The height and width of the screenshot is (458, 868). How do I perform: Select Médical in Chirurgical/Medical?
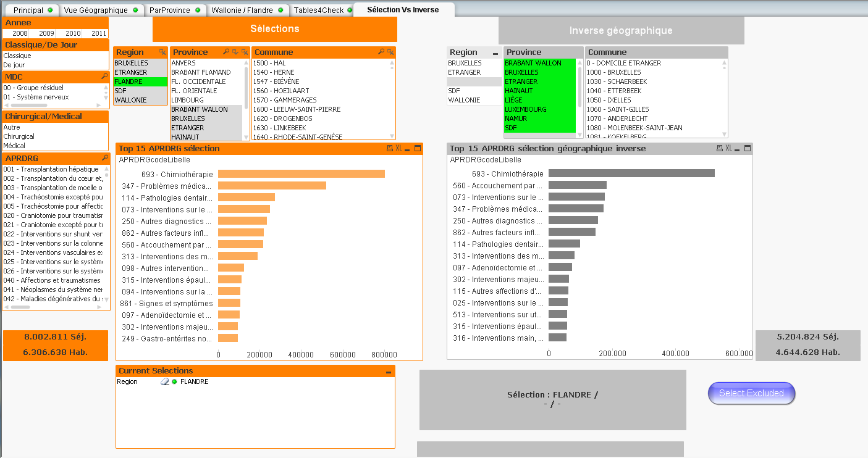click(x=56, y=146)
